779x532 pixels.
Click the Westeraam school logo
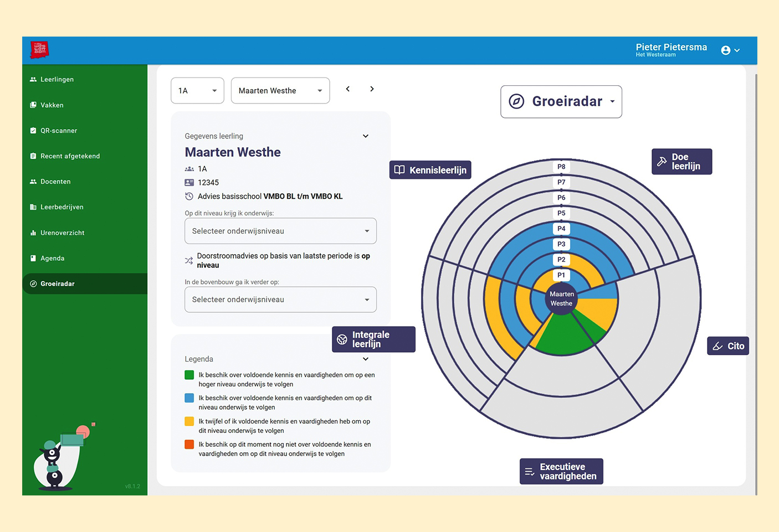(39, 50)
